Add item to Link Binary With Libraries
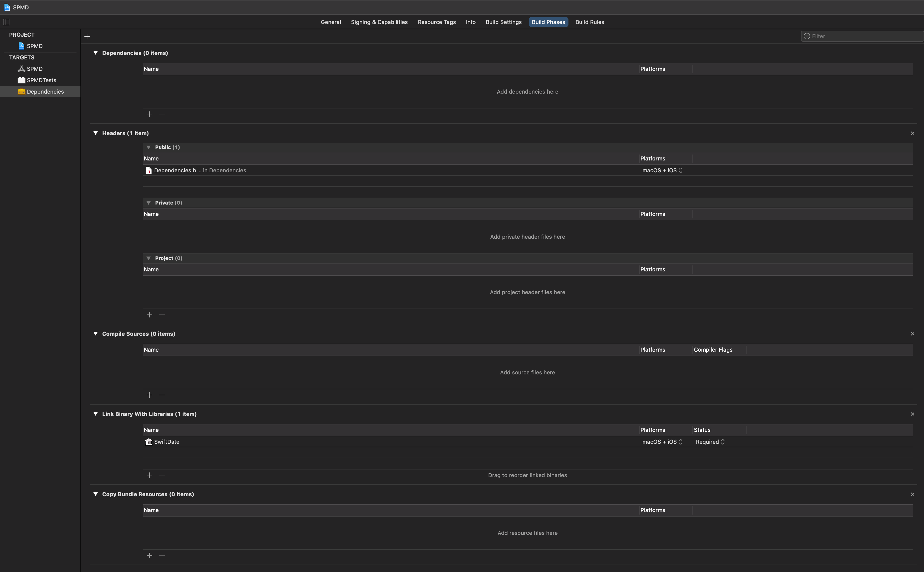The width and height of the screenshot is (924, 572). tap(149, 475)
